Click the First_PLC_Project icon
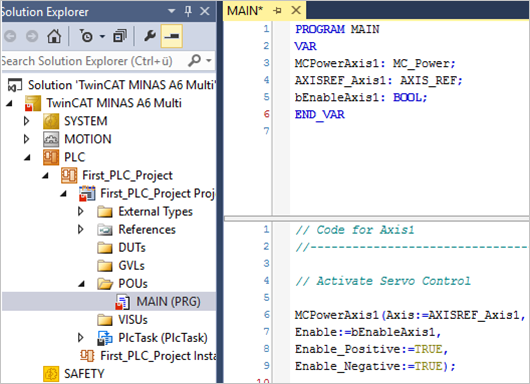This screenshot has height=384, width=530. [x=69, y=175]
